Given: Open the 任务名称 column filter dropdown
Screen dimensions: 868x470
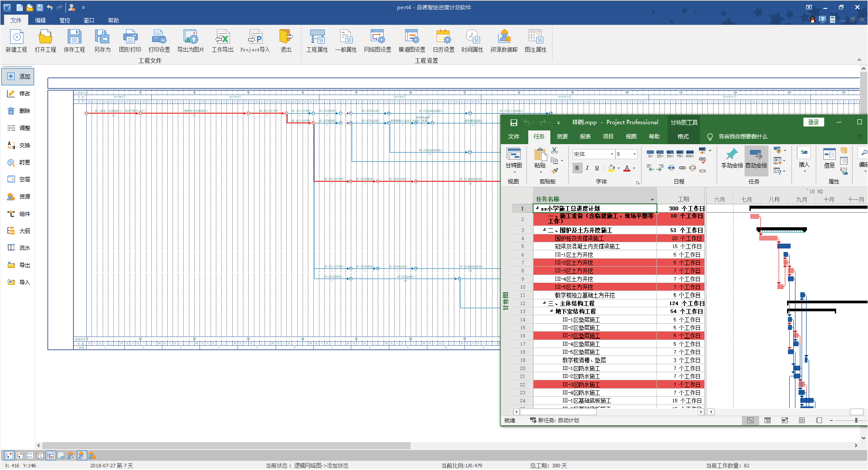Looking at the screenshot, I should [x=652, y=200].
